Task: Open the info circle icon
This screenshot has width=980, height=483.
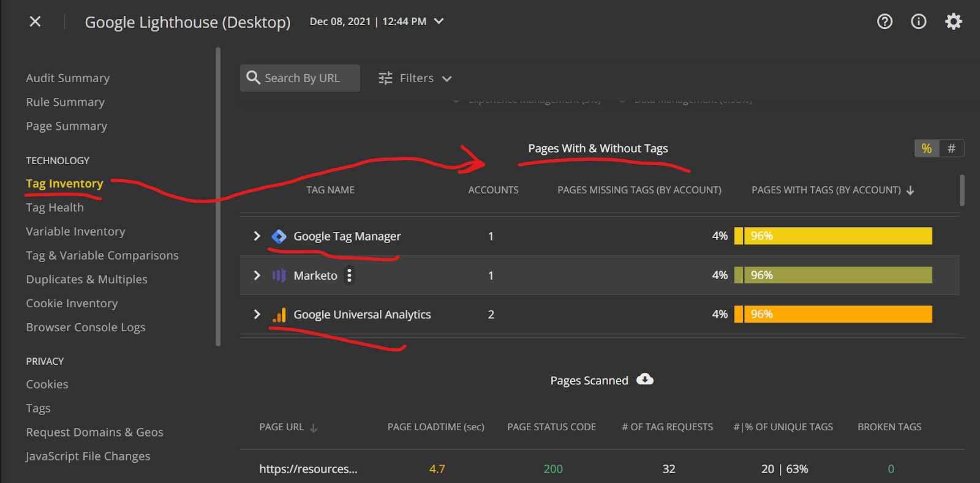Action: [918, 21]
